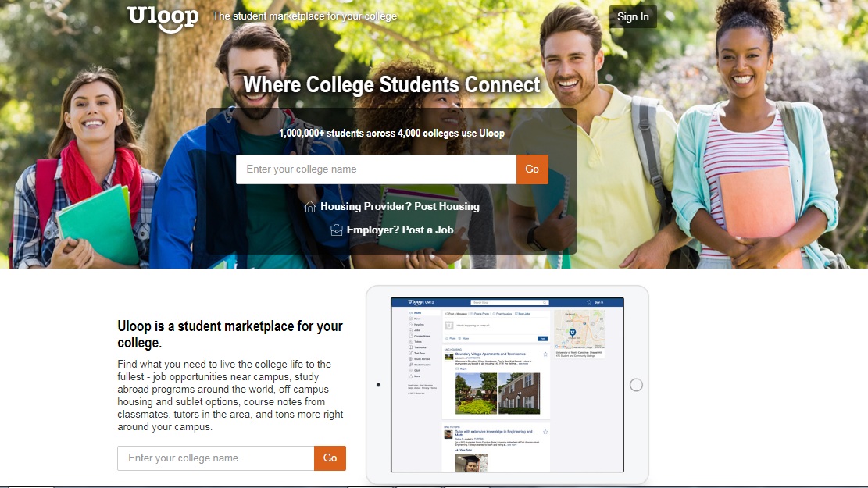Open the Boundary Village Apartments and Townhomes title
The width and height of the screenshot is (868, 488).
pyautogui.click(x=491, y=354)
